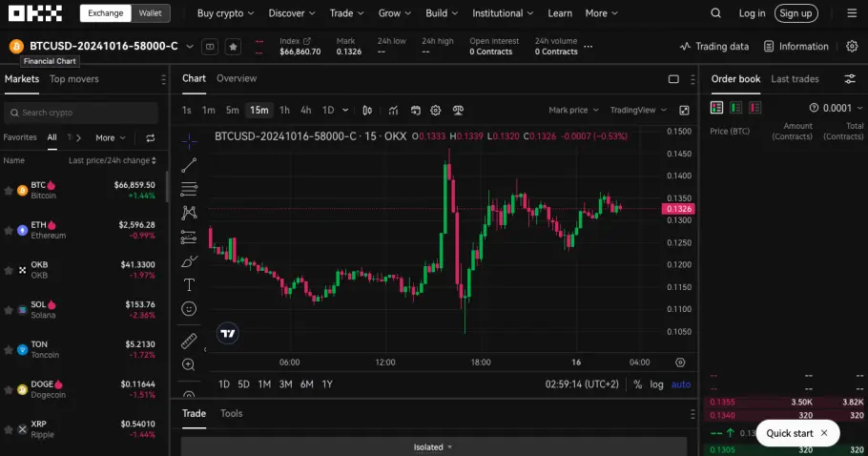
Task: Open the Tools tab
Action: (x=232, y=413)
